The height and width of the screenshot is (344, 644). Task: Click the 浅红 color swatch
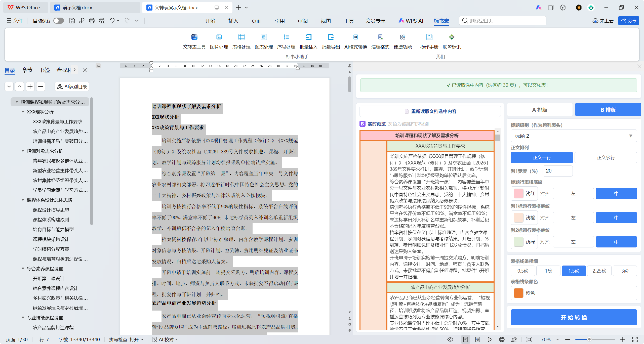point(518,193)
